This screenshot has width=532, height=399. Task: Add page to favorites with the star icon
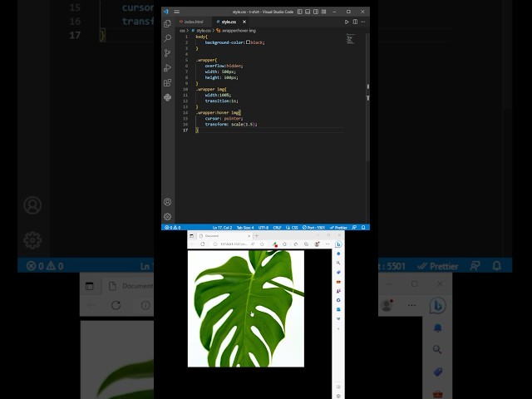click(262, 244)
